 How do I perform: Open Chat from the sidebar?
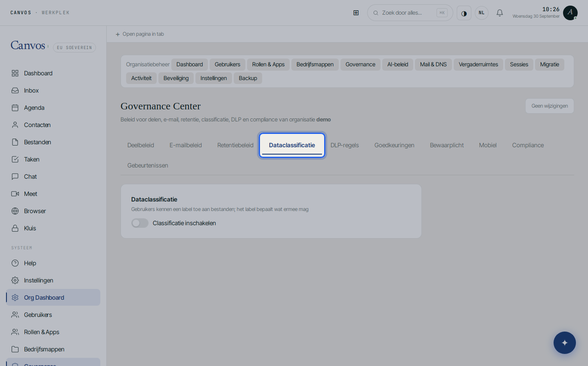(53, 177)
